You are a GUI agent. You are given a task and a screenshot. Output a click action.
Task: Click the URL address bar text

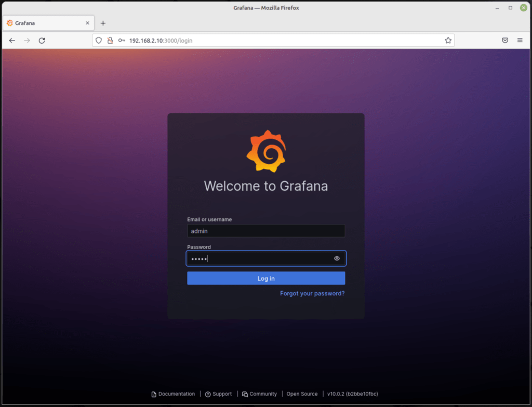(161, 41)
